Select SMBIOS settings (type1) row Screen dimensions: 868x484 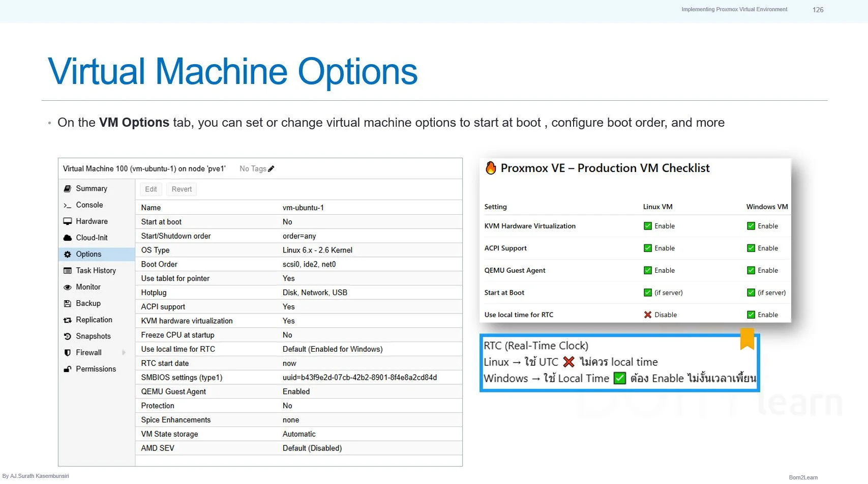coord(299,378)
